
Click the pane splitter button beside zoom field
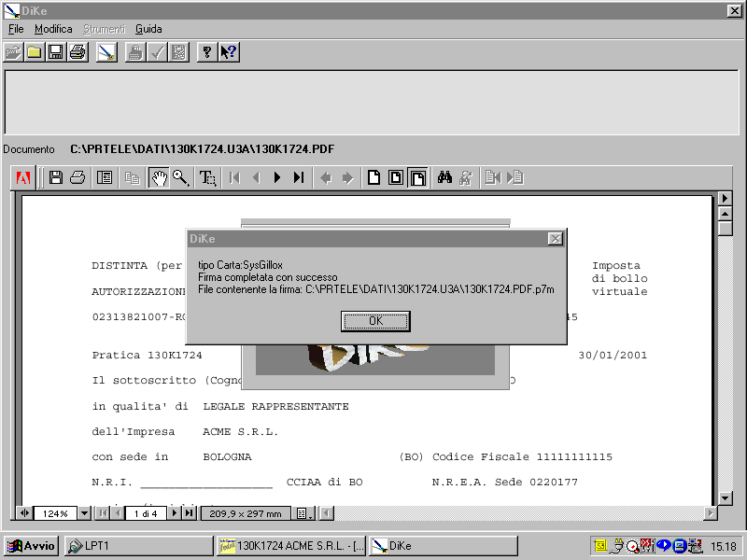pyautogui.click(x=24, y=513)
